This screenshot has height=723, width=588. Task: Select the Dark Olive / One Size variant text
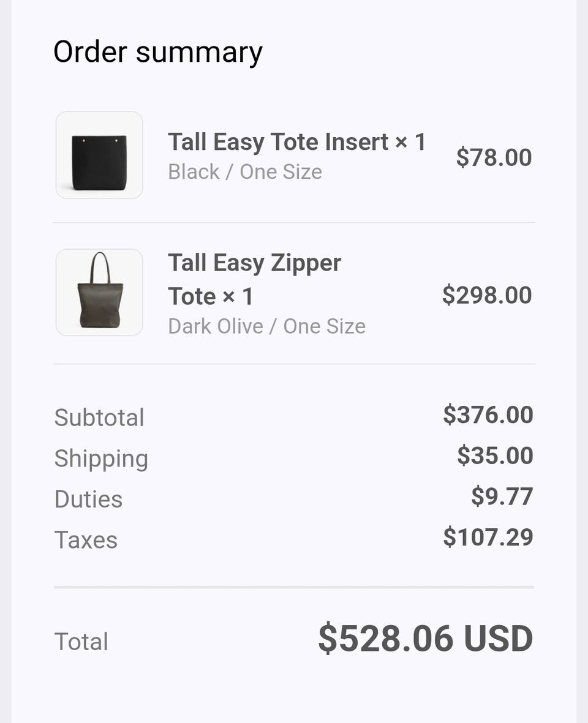point(266,326)
